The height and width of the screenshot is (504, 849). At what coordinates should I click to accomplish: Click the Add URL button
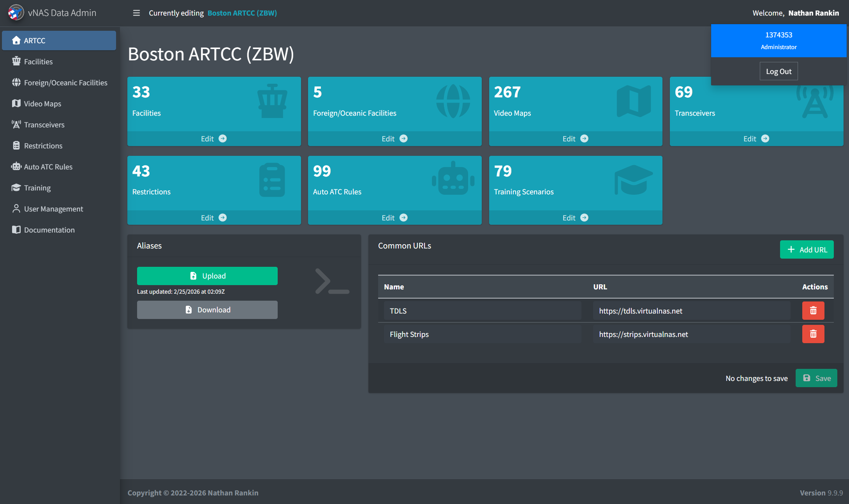click(807, 250)
